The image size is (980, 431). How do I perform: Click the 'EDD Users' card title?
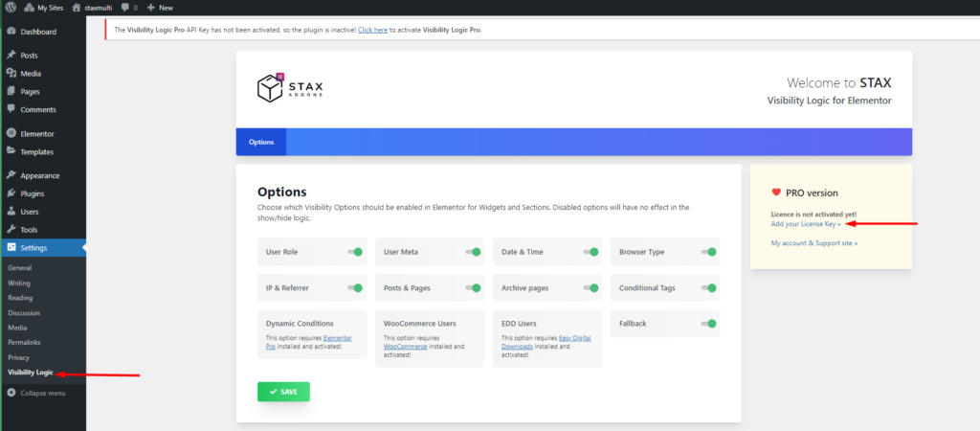click(x=519, y=324)
